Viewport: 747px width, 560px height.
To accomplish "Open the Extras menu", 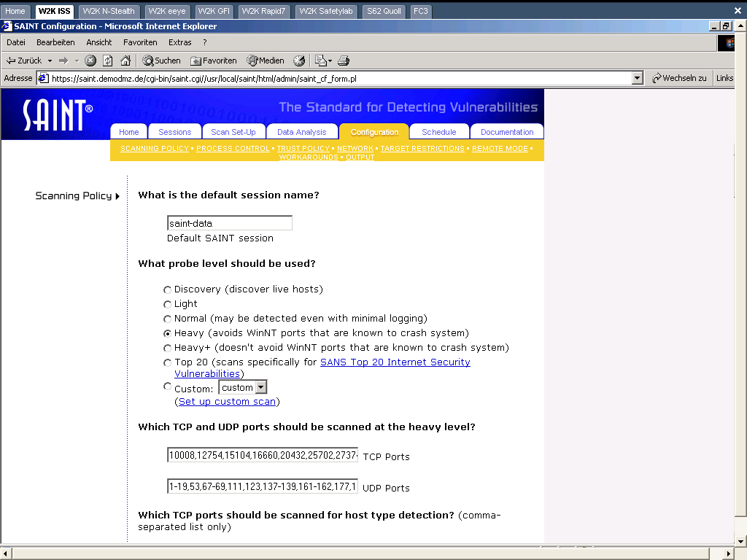I will (x=180, y=42).
